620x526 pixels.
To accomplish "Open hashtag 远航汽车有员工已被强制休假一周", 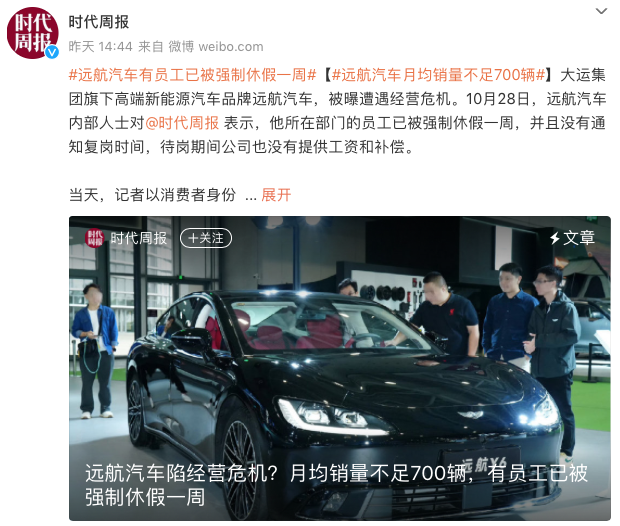I will [193, 75].
